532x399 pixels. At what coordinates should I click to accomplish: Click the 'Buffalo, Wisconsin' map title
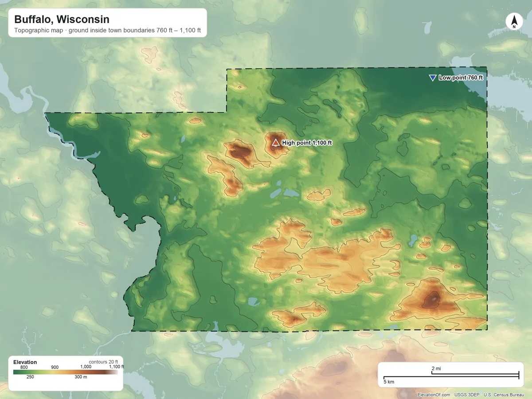coord(62,20)
